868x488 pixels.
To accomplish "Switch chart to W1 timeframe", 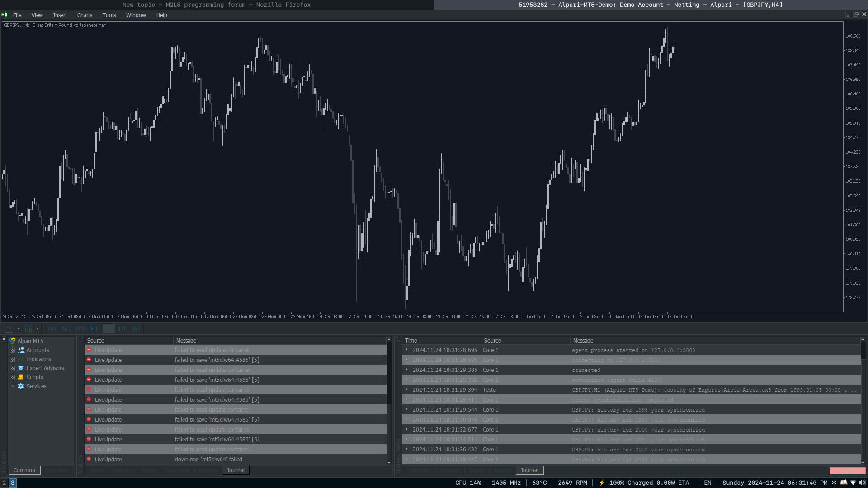I will click(136, 328).
